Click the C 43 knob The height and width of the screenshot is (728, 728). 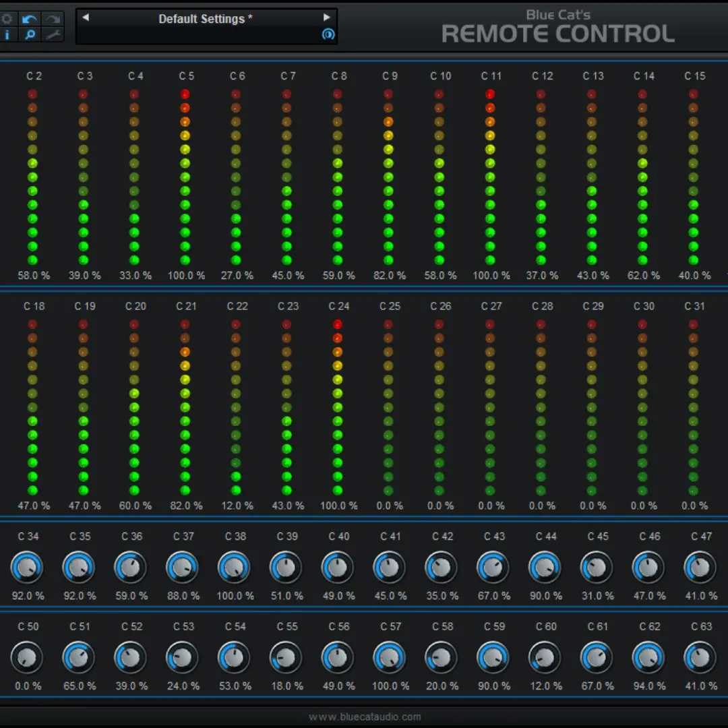[x=493, y=568]
